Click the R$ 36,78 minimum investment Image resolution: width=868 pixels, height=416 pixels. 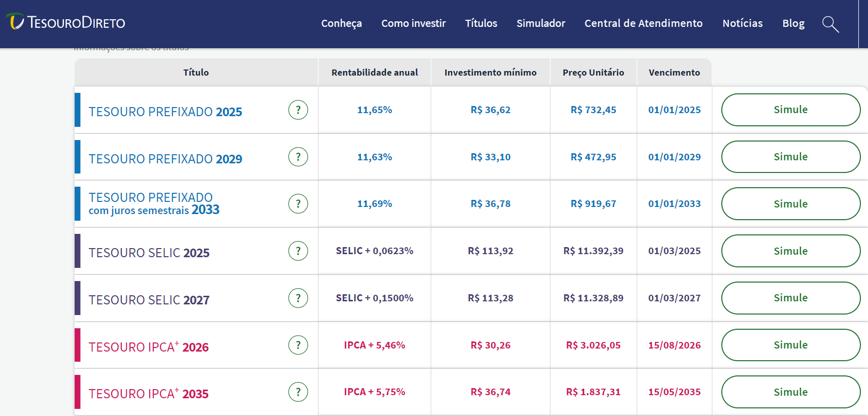(490, 203)
